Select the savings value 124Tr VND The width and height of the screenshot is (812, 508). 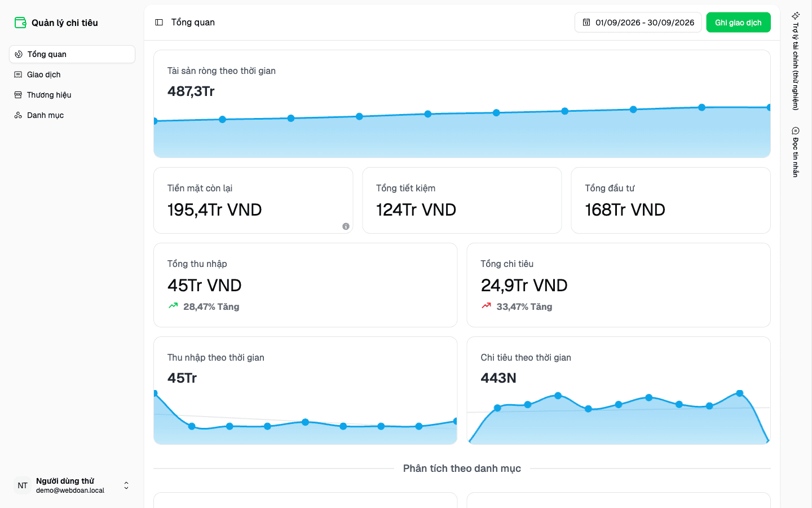(x=416, y=210)
